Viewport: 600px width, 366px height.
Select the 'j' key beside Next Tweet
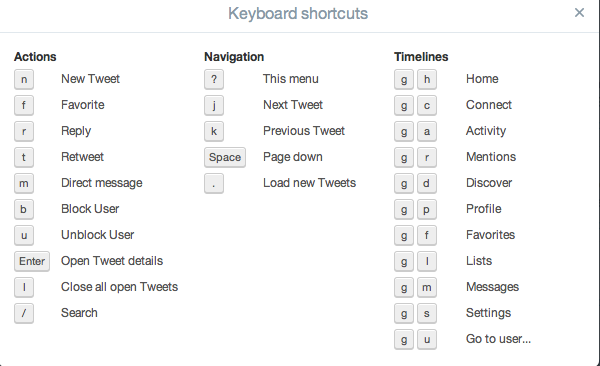tap(214, 105)
